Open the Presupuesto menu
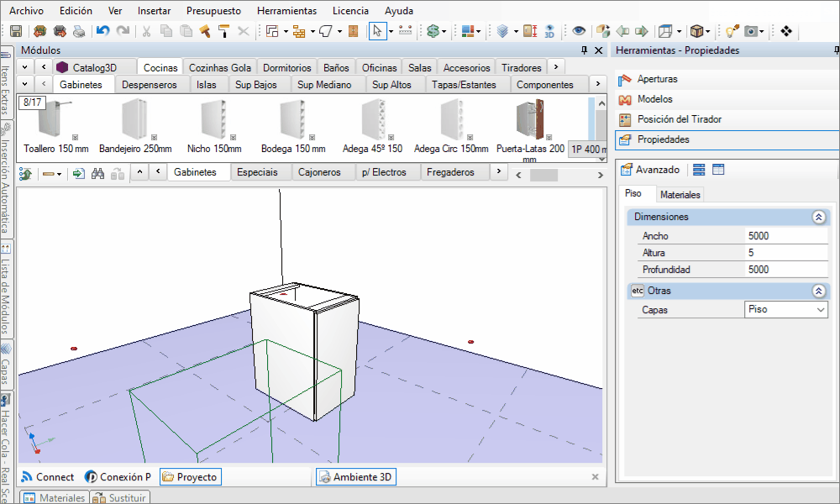Image resolution: width=840 pixels, height=504 pixels. (x=213, y=11)
